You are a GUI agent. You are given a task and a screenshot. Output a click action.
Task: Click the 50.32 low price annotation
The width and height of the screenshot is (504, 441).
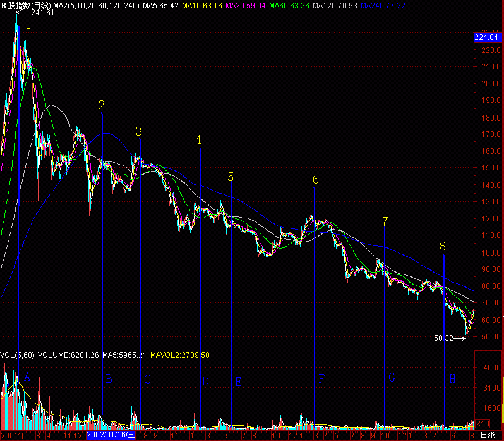(444, 338)
